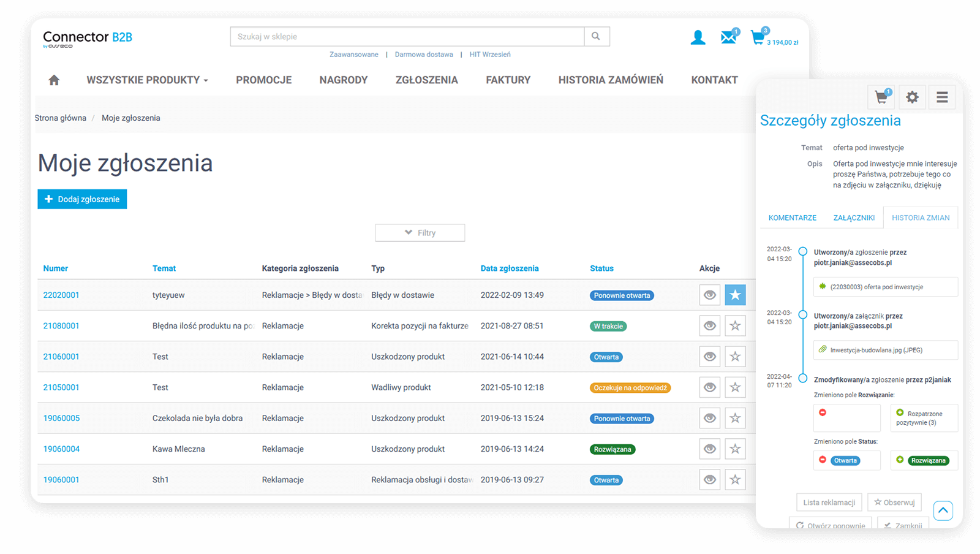The image size is (980, 554).
Task: Open settings gear in details panel
Action: point(912,97)
